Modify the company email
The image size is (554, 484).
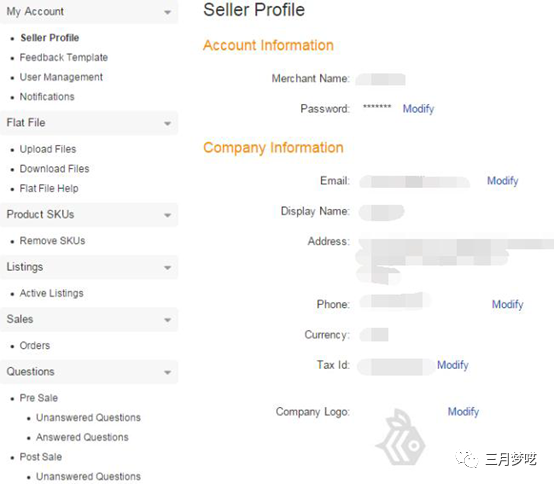pyautogui.click(x=502, y=181)
